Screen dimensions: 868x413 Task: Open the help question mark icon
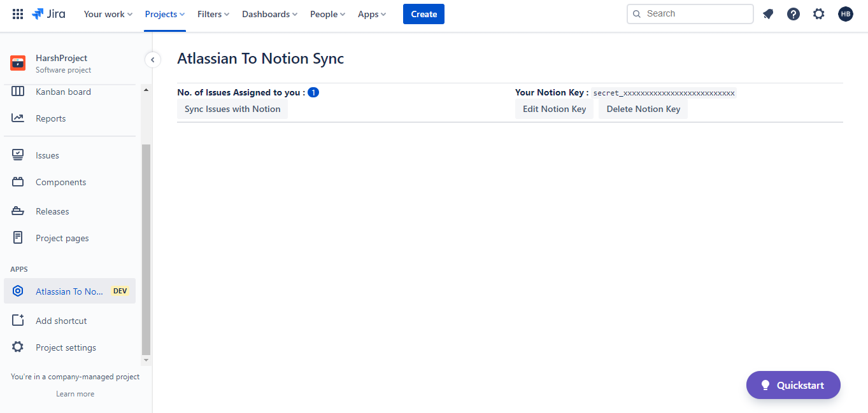click(x=793, y=14)
